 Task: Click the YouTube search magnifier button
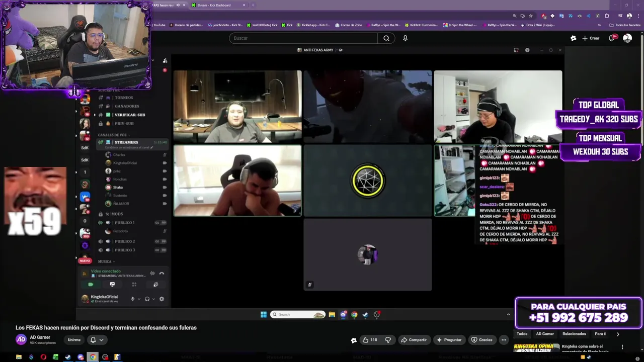click(386, 38)
